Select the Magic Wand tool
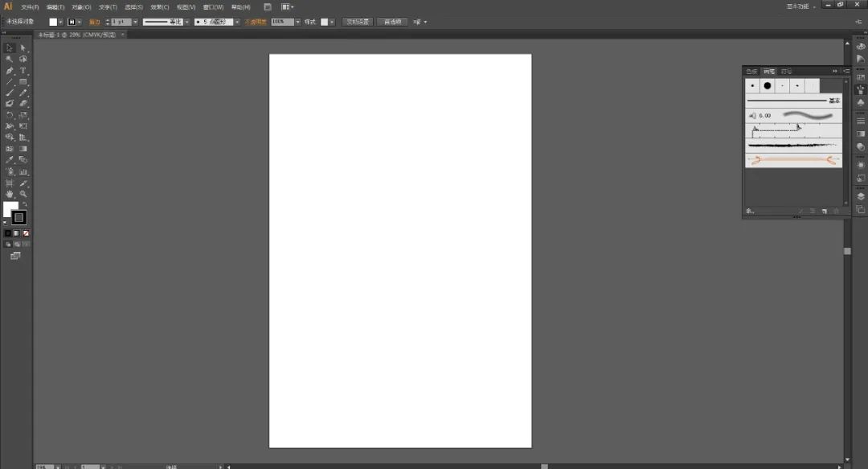 (x=10, y=59)
